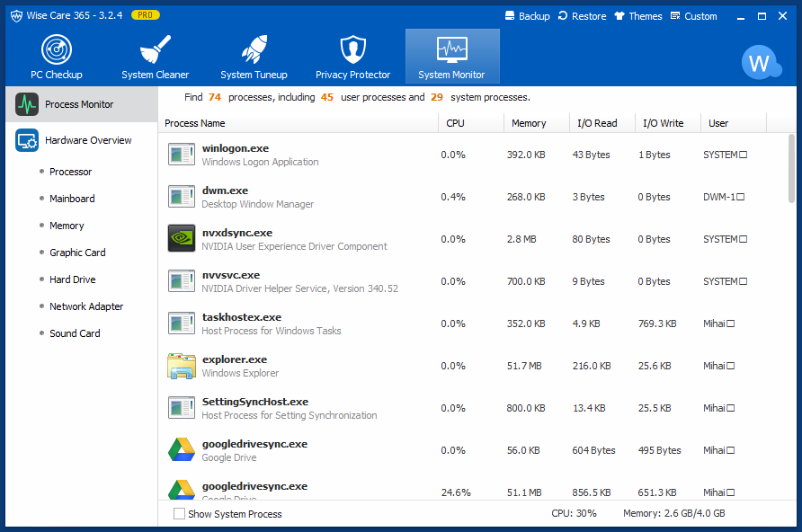Click the winlogon.exe process icon
This screenshot has height=532, width=802.
tap(182, 155)
